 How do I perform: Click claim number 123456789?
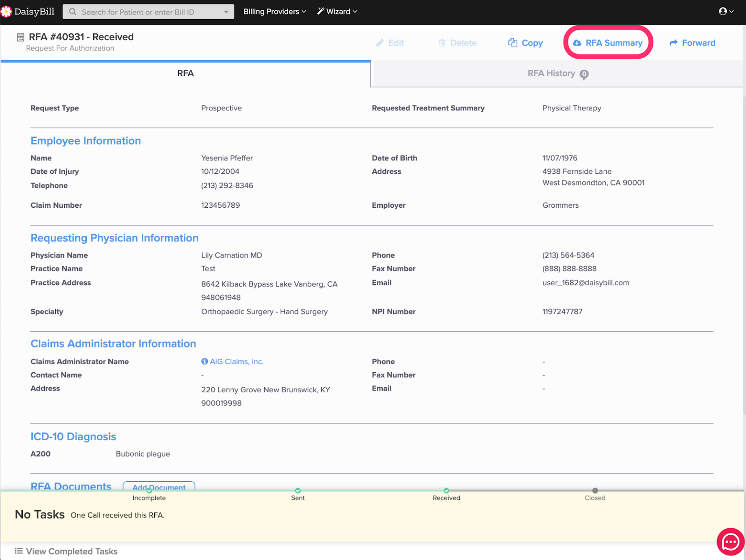point(221,205)
